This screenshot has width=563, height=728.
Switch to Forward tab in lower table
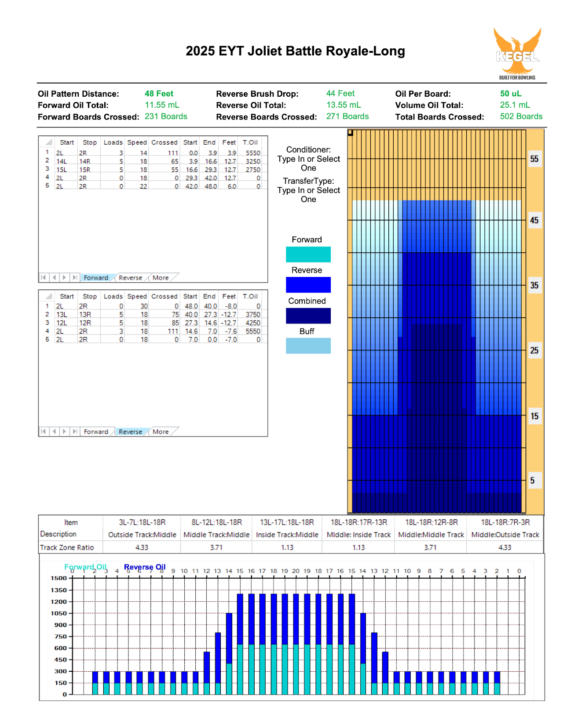(x=96, y=432)
